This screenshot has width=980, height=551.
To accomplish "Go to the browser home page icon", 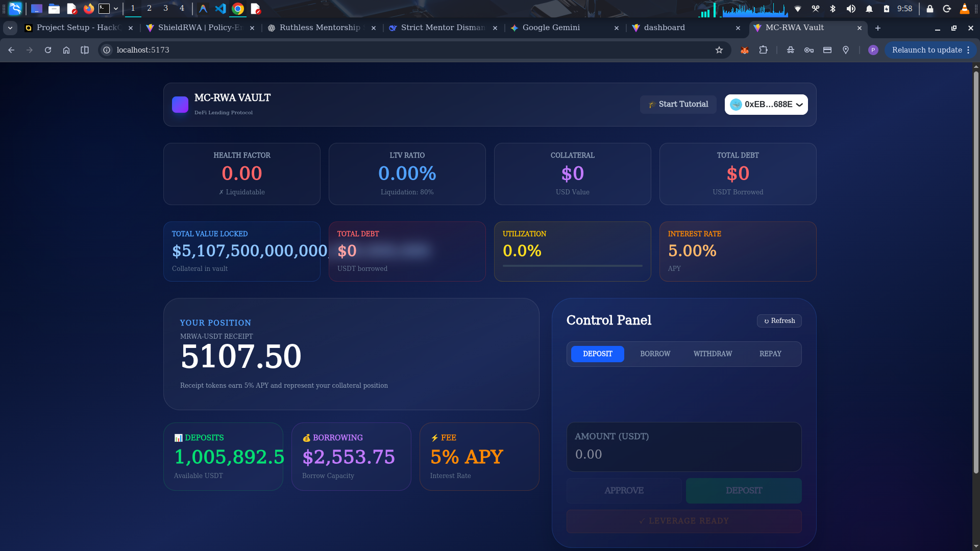I will pyautogui.click(x=66, y=50).
